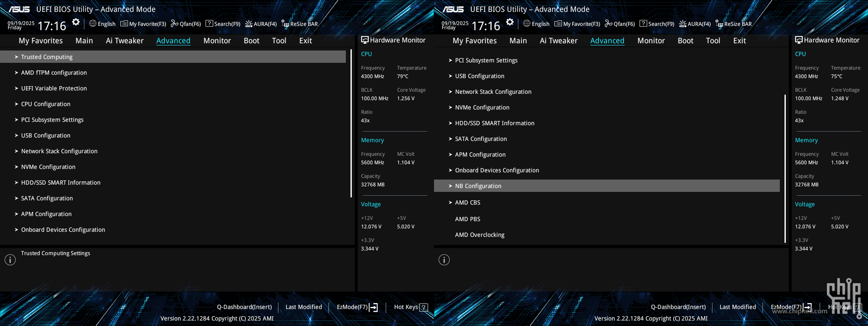Click the ASUS logo in left BIOS screen
This screenshot has height=326, width=868.
pyautogui.click(x=19, y=9)
